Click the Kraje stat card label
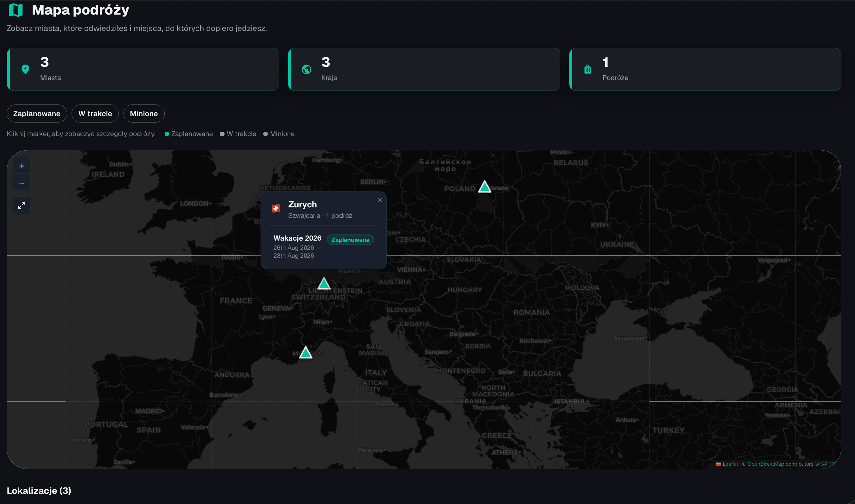The width and height of the screenshot is (855, 504). tap(329, 78)
